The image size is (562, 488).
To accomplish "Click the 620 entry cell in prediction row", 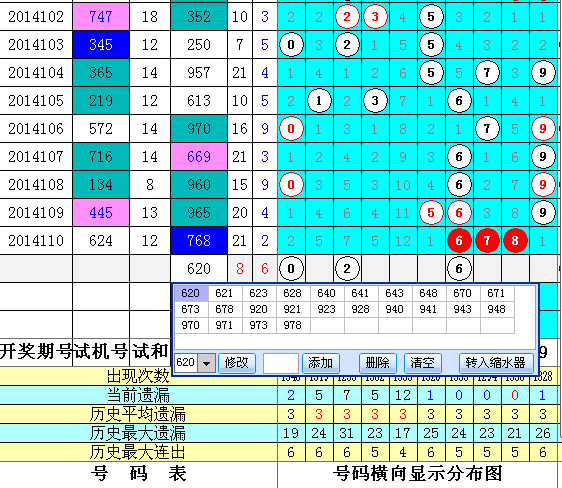I will [x=199, y=269].
